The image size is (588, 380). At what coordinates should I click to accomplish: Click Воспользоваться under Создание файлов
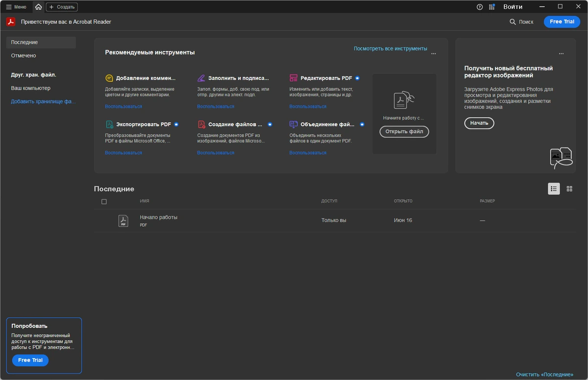pyautogui.click(x=216, y=153)
